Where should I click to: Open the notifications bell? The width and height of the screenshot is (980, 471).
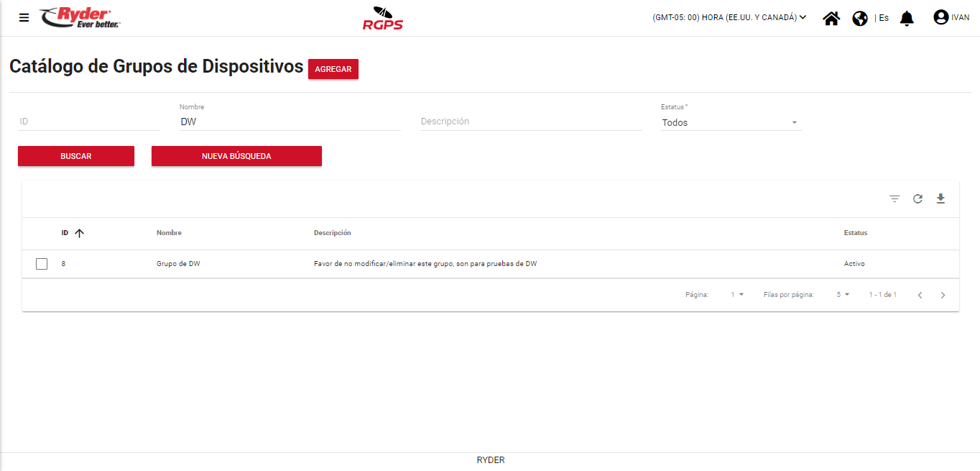907,18
